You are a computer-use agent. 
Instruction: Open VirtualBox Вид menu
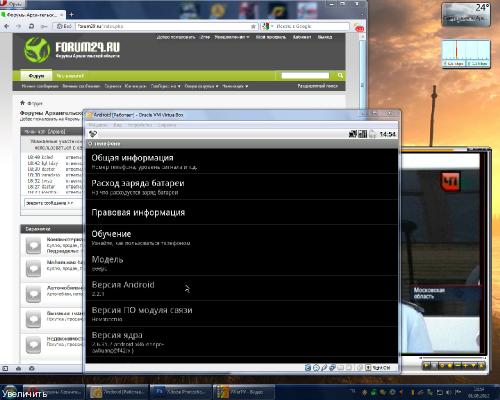click(118, 125)
